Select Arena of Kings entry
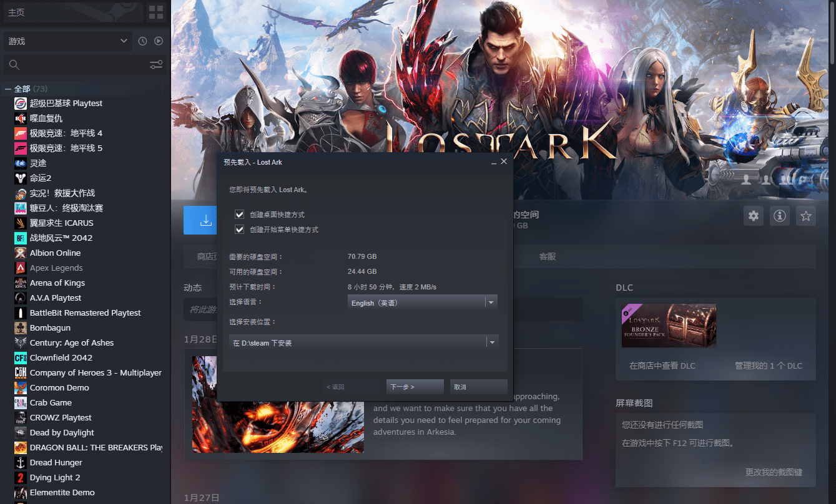The image size is (836, 504). point(57,283)
